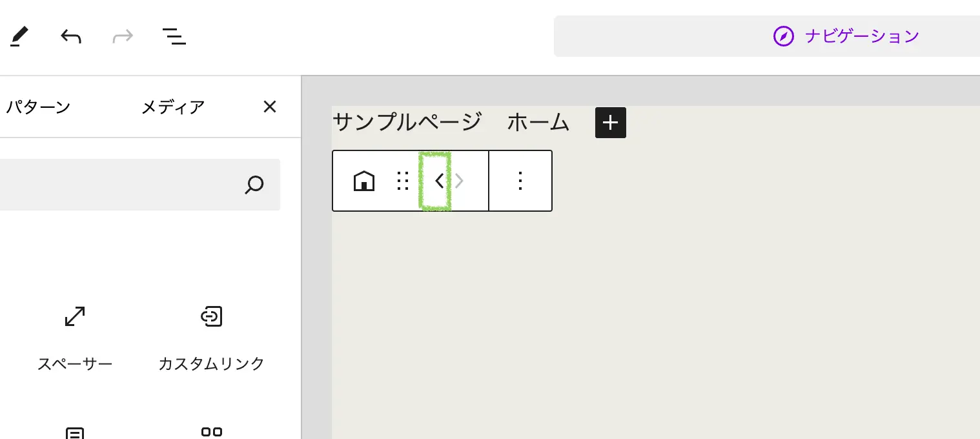980x439 pixels.
Task: Open the block options three-dot menu
Action: point(520,181)
